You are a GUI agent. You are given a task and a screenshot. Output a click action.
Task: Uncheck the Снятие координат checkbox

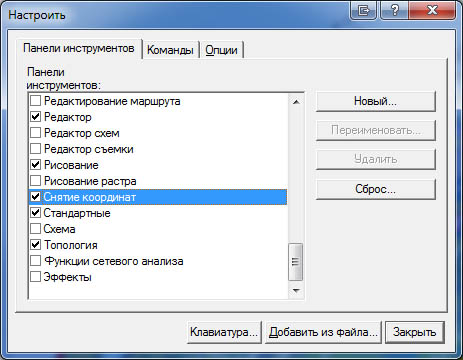pyautogui.click(x=35, y=196)
